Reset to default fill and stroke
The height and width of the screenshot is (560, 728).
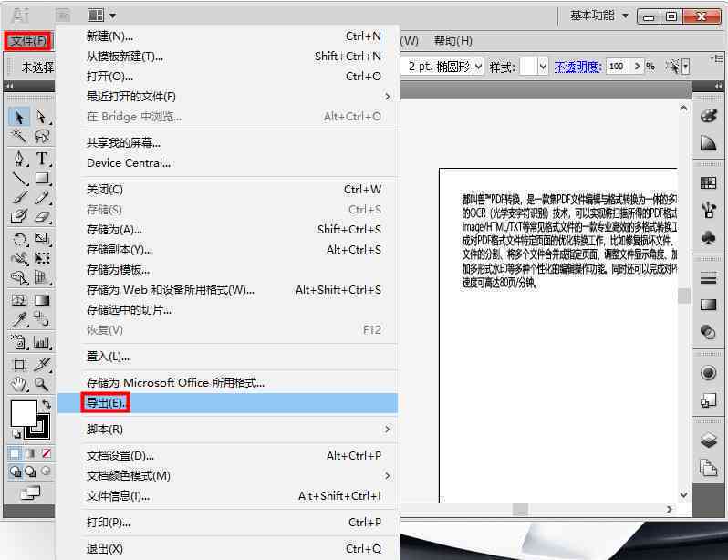[16, 434]
